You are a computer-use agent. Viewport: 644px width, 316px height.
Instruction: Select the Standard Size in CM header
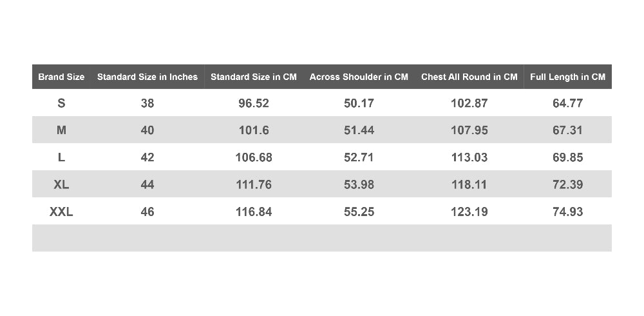click(254, 77)
